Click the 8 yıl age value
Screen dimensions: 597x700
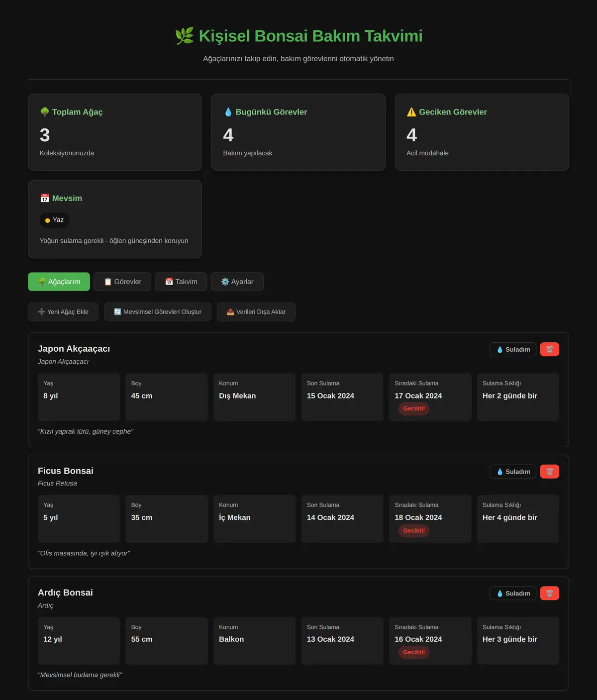[51, 396]
